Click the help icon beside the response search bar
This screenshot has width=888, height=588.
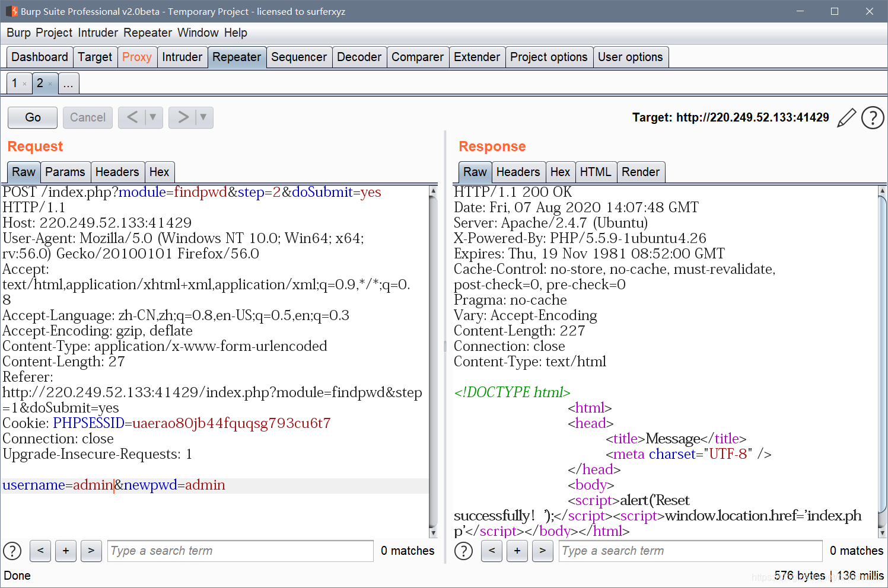pos(463,551)
